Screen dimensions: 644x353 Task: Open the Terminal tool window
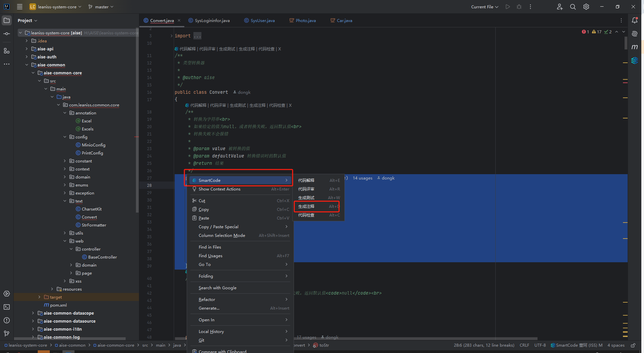[x=7, y=307]
